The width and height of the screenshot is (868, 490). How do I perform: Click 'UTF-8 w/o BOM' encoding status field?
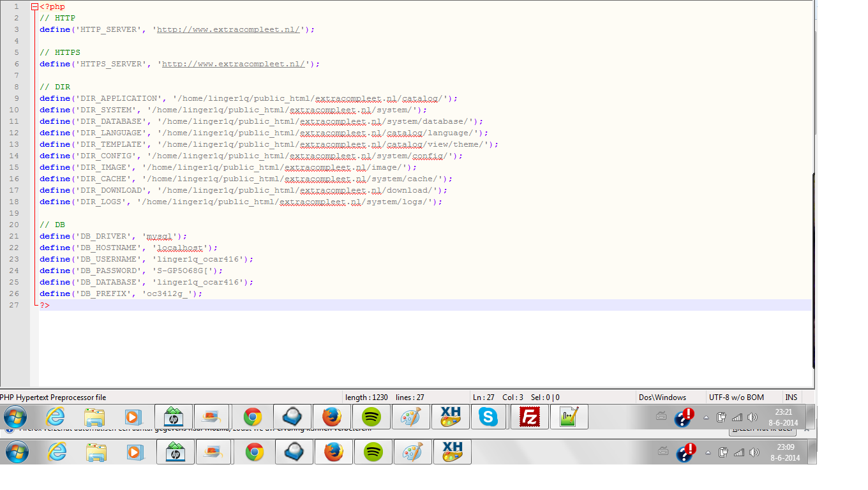(x=737, y=397)
